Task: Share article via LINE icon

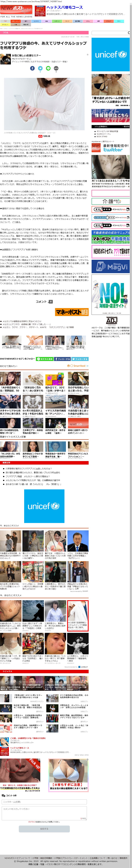Action: [x=48, y=68]
